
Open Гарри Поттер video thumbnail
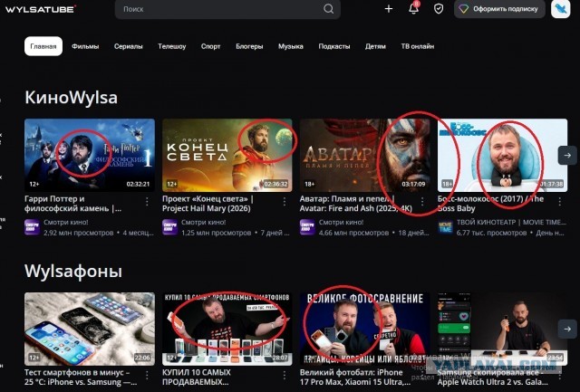point(90,155)
